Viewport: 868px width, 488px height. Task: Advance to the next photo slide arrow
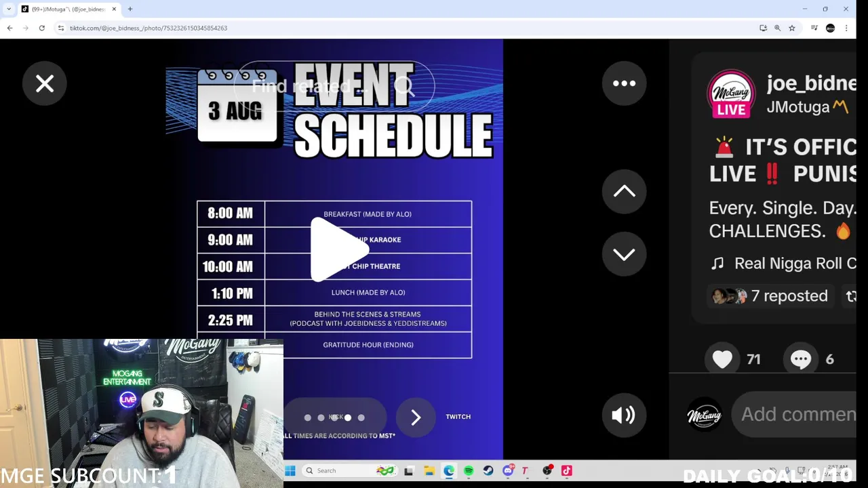coord(416,418)
